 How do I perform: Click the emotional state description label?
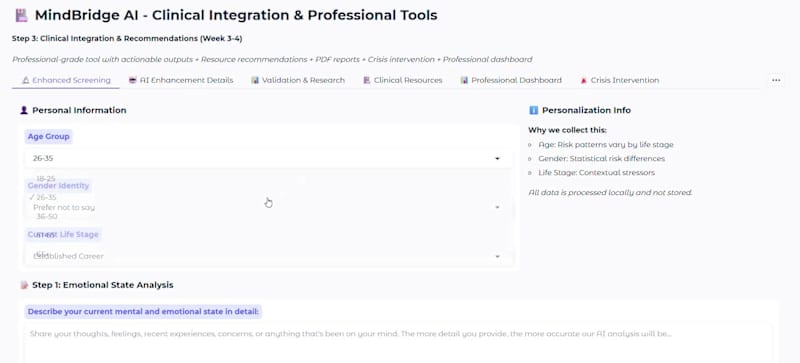click(143, 311)
